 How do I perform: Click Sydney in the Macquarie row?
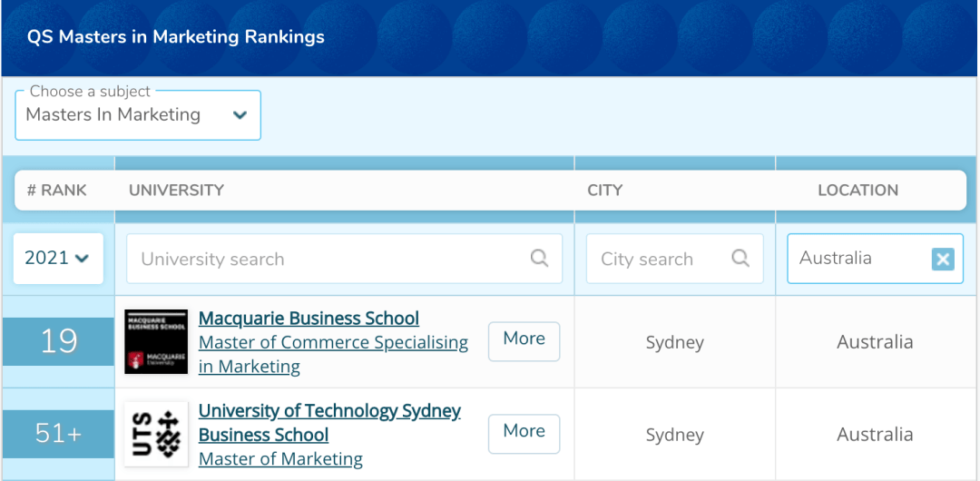tap(675, 343)
